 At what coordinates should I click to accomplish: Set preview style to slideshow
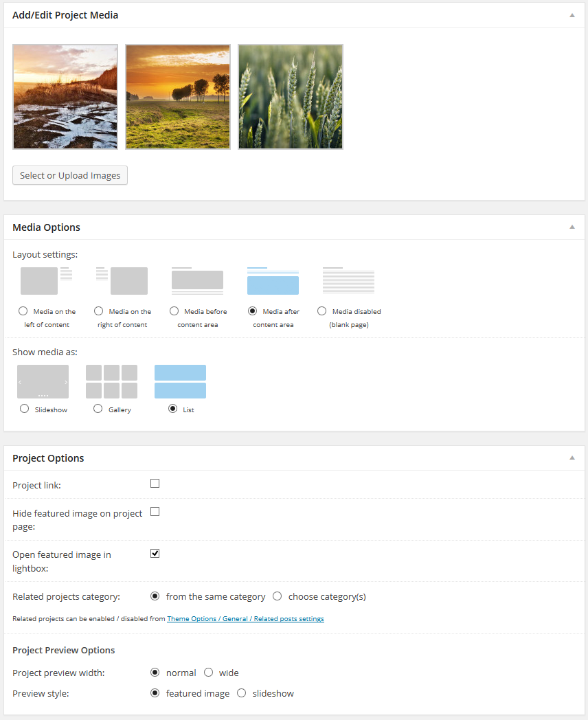pos(242,693)
